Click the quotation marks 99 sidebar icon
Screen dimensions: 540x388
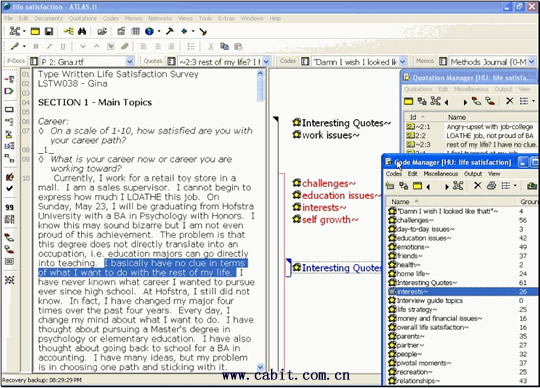tap(10, 207)
